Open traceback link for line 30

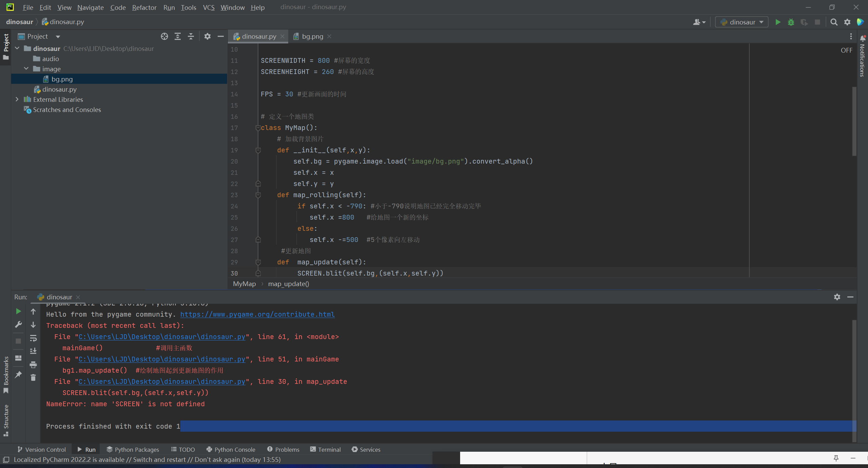point(162,382)
